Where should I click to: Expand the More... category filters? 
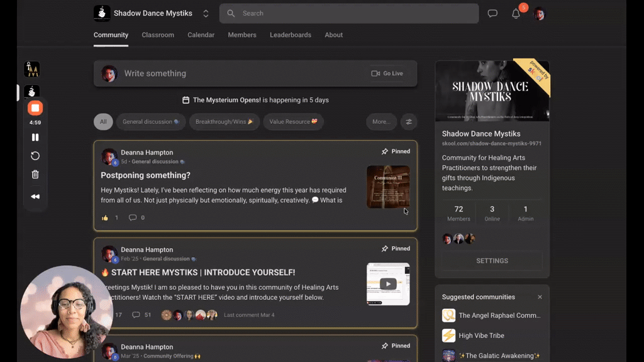click(381, 121)
